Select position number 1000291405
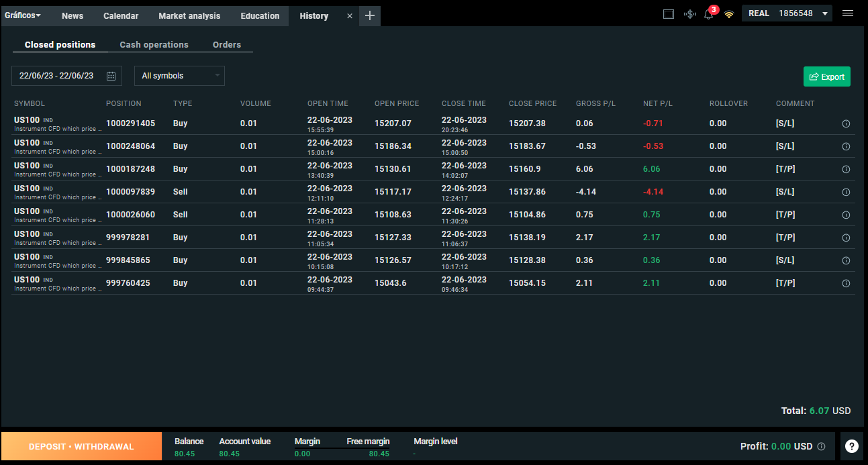868x465 pixels. (x=130, y=123)
